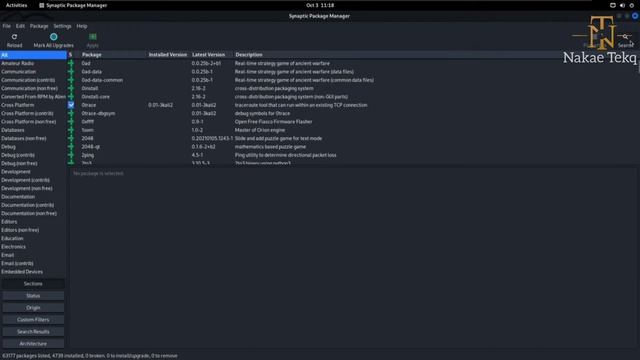640x360 pixels.
Task: Click status icon for 0ad-data
Action: [71, 71]
